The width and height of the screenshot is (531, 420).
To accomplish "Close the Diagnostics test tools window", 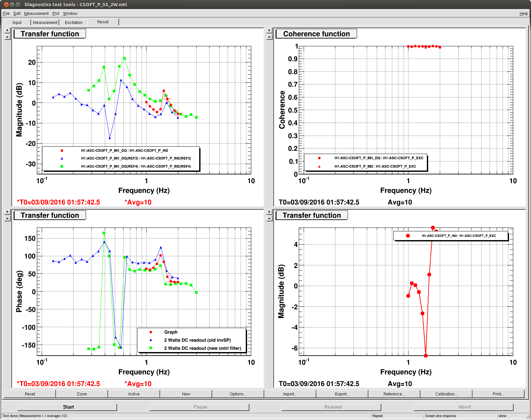I will [6, 5].
